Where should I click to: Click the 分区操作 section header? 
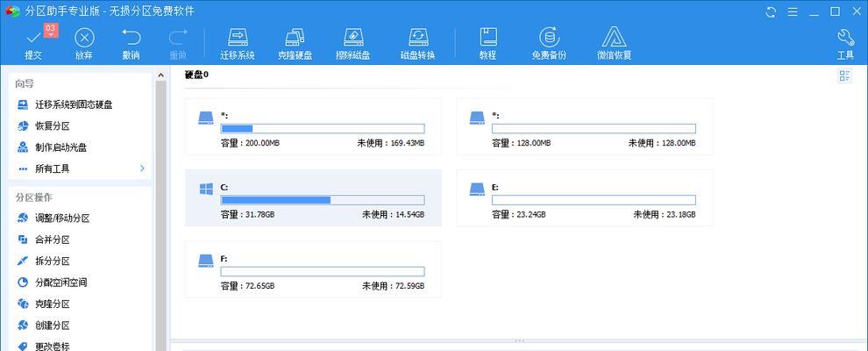[34, 197]
